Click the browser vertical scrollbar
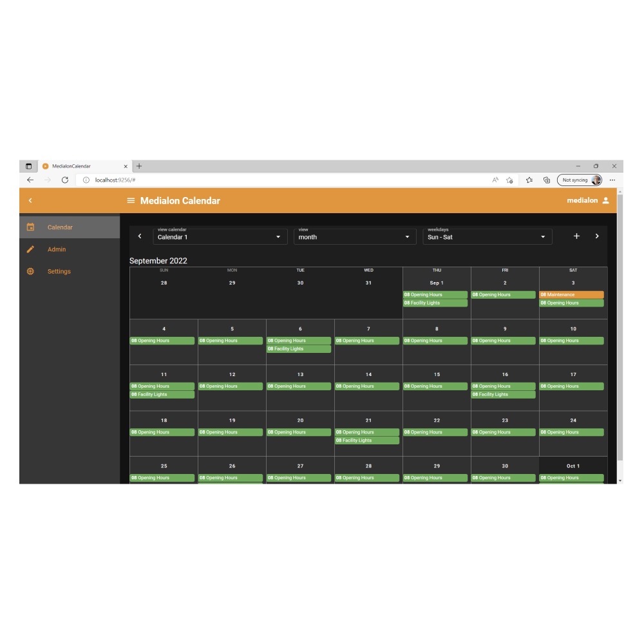 [x=620, y=327]
